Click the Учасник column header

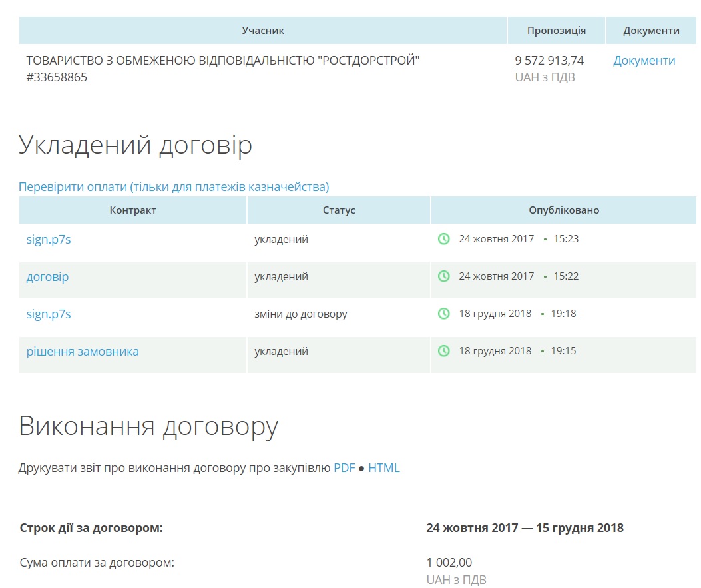[263, 31]
